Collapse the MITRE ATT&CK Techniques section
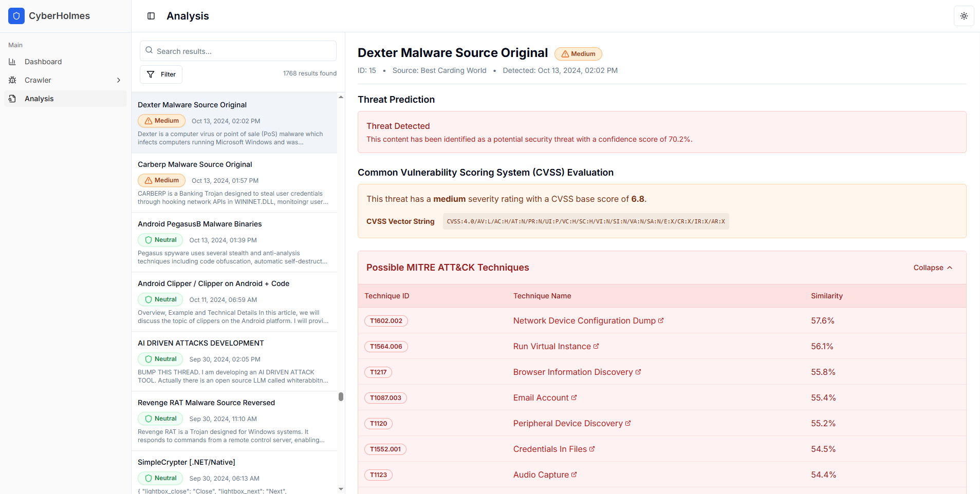 [933, 268]
